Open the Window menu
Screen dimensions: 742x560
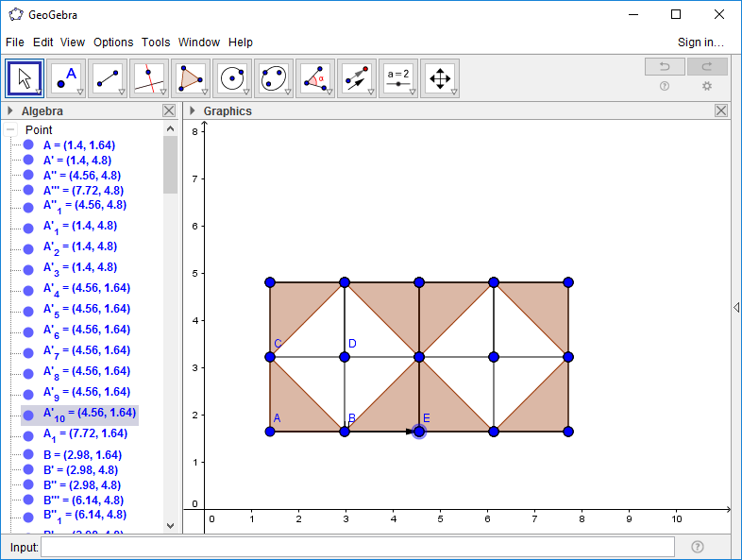pyautogui.click(x=198, y=42)
